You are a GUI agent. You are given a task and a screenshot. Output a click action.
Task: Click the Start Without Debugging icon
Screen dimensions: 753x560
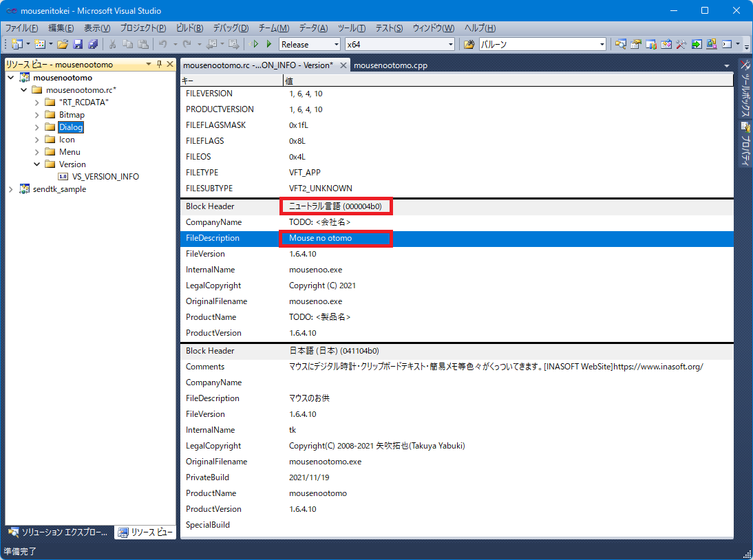coord(269,44)
